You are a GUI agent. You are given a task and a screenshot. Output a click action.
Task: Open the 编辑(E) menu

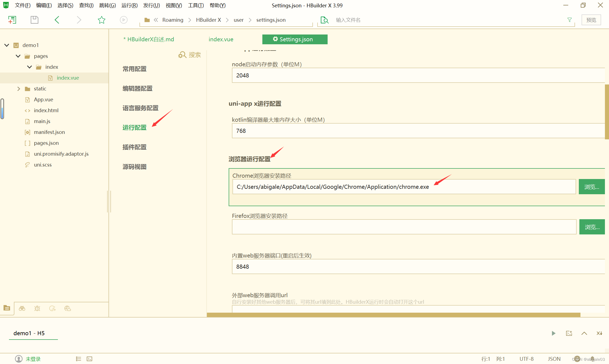click(x=44, y=5)
